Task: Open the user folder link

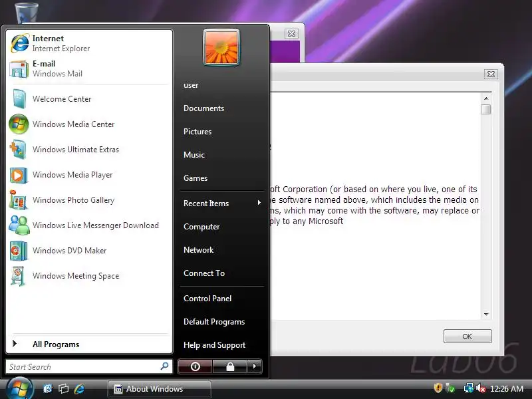Action: (x=191, y=85)
